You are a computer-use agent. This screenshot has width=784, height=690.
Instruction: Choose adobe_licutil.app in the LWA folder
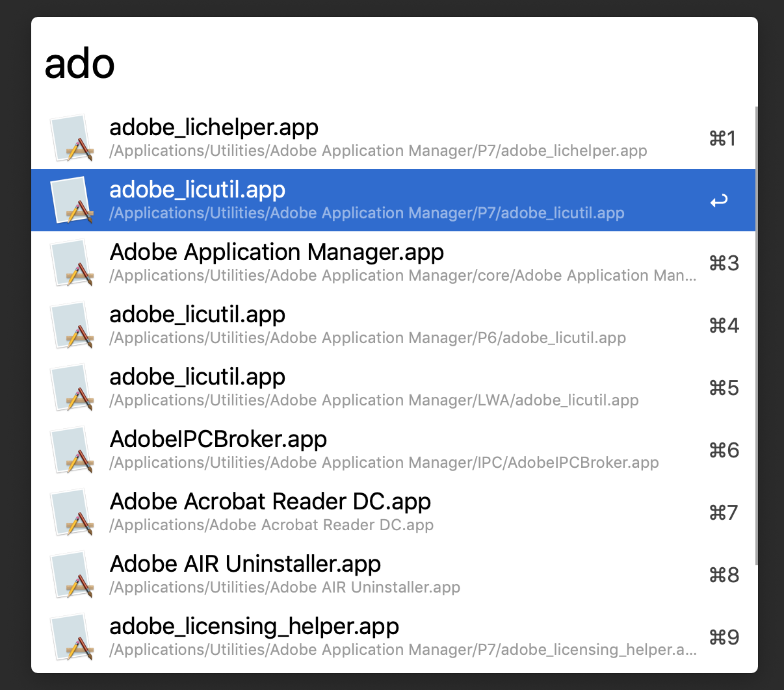coord(198,377)
